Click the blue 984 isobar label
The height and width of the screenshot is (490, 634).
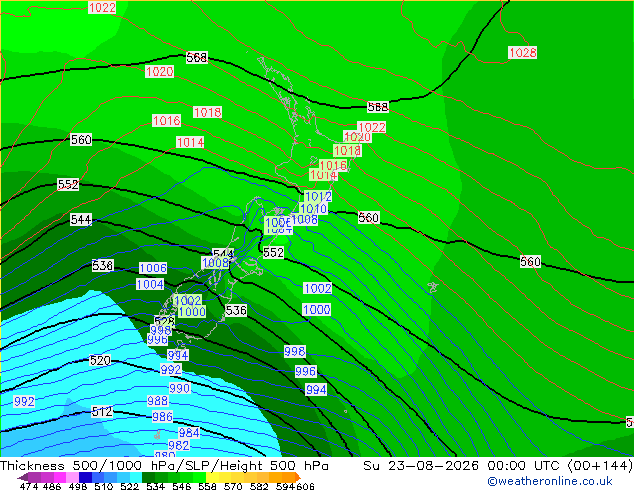189,433
